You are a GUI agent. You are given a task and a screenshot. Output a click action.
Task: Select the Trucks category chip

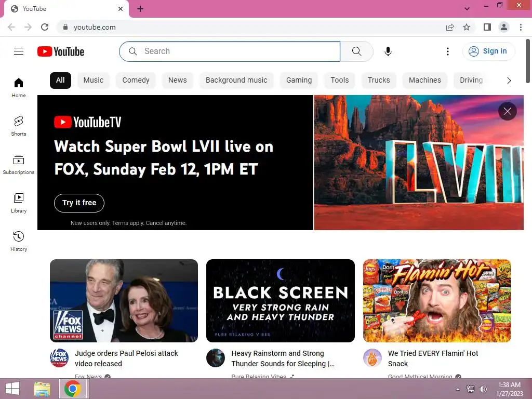[379, 81]
